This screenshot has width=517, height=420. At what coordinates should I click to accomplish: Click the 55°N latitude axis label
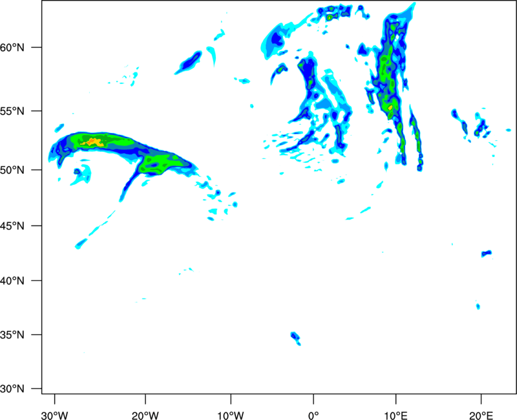[x=12, y=111]
